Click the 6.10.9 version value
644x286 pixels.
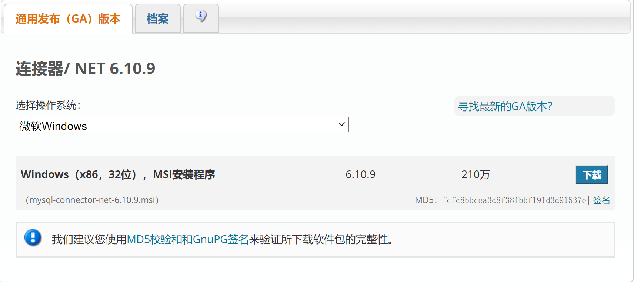pos(360,174)
